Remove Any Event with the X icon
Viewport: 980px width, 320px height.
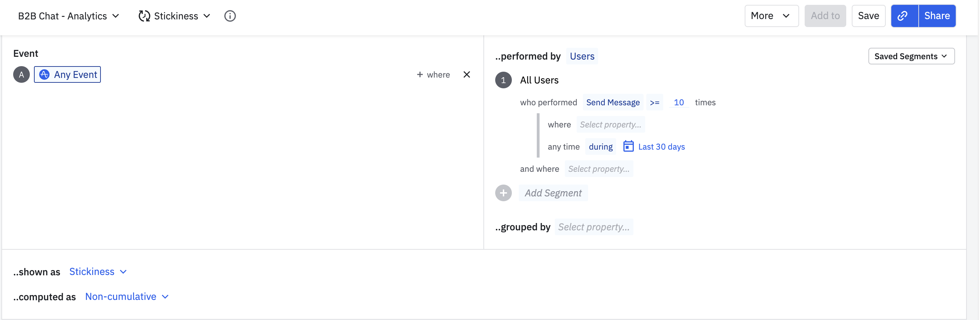(x=466, y=74)
